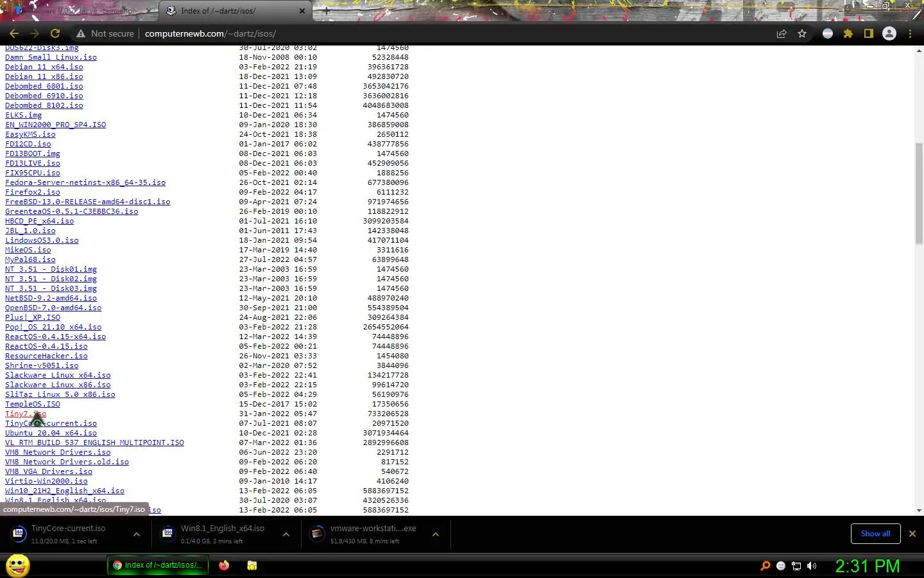Activate the Chrome Index of window taskbar button
The height and width of the screenshot is (578, 924).
tap(158, 565)
